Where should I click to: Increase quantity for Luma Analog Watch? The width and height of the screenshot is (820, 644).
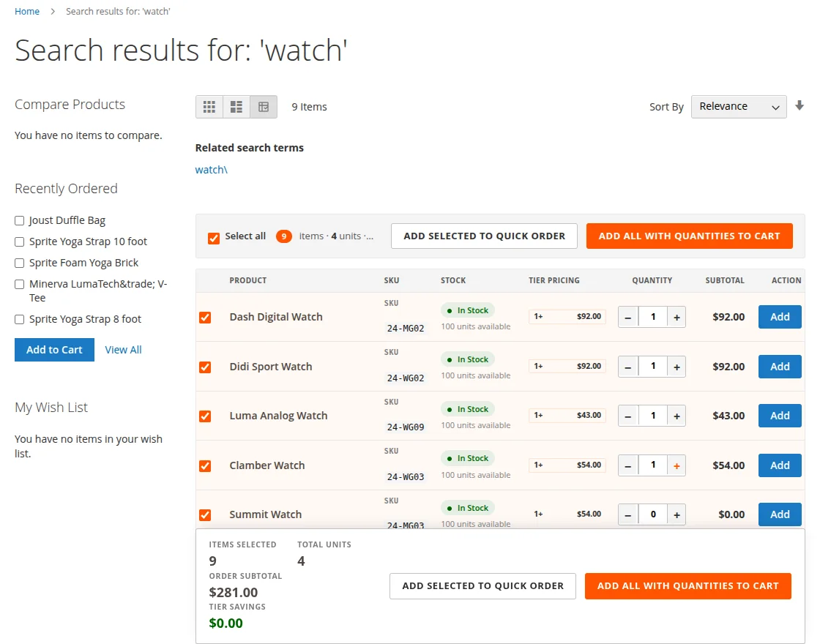point(676,416)
